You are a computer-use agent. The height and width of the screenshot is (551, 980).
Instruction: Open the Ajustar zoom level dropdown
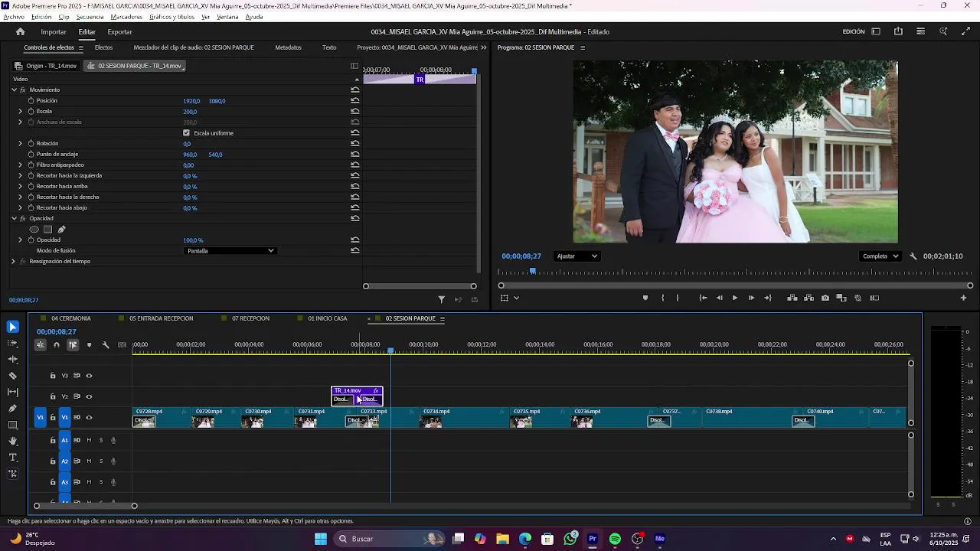tap(577, 256)
